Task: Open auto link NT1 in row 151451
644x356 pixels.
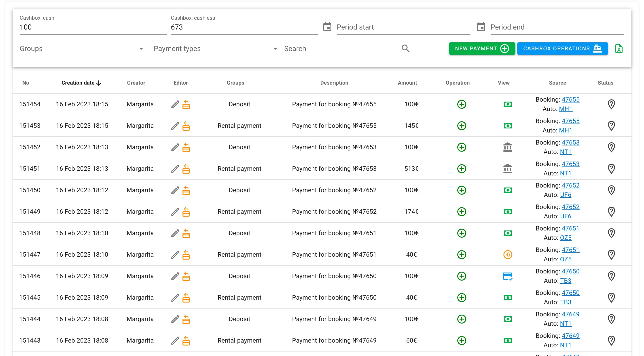Action: tap(566, 173)
